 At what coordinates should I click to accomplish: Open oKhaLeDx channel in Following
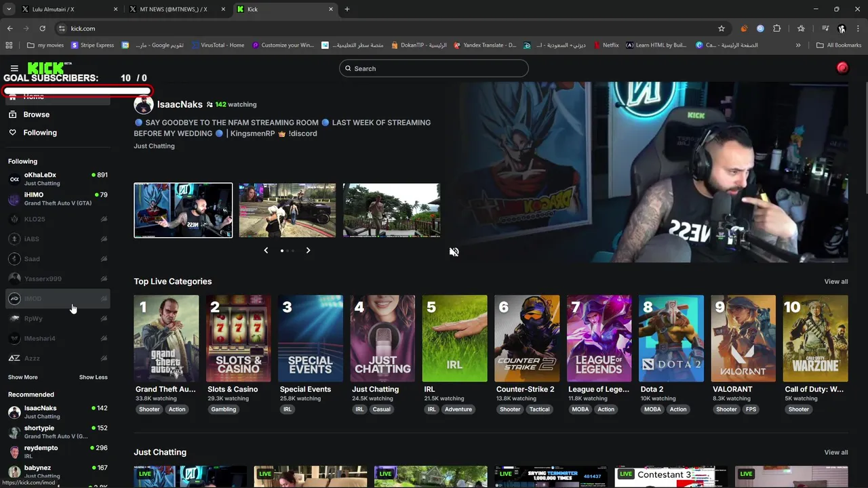point(58,179)
